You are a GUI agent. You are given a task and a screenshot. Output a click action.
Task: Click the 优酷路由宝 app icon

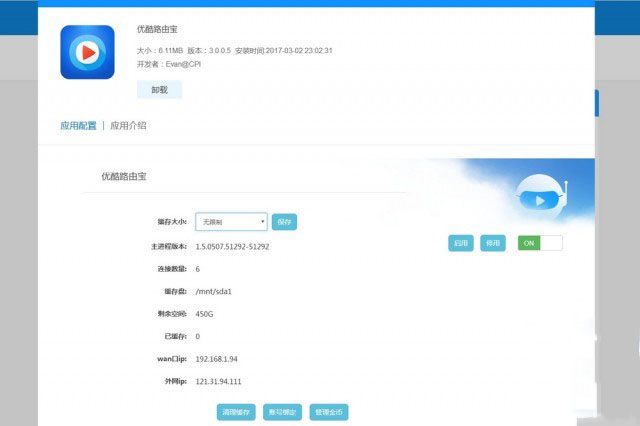point(87,52)
